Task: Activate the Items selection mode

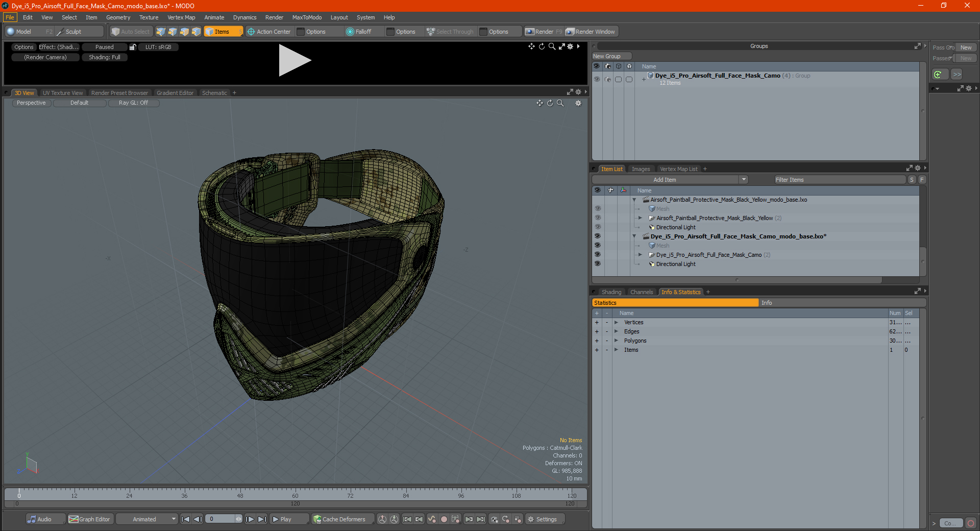Action: [x=223, y=32]
